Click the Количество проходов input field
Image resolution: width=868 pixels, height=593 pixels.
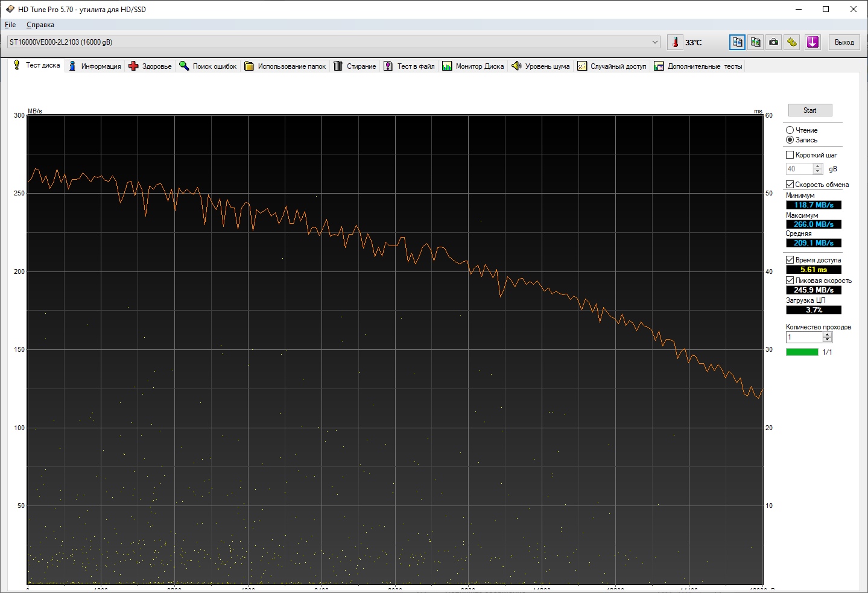804,337
